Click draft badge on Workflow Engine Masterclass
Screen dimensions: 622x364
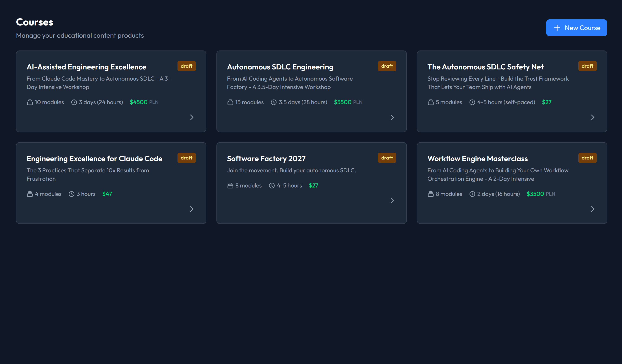coord(587,158)
